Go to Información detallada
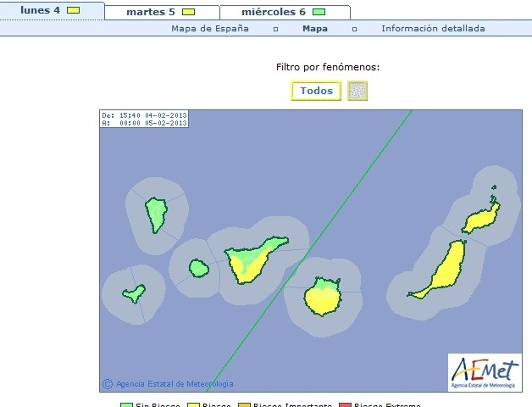The width and height of the screenshot is (532, 407). (x=433, y=28)
